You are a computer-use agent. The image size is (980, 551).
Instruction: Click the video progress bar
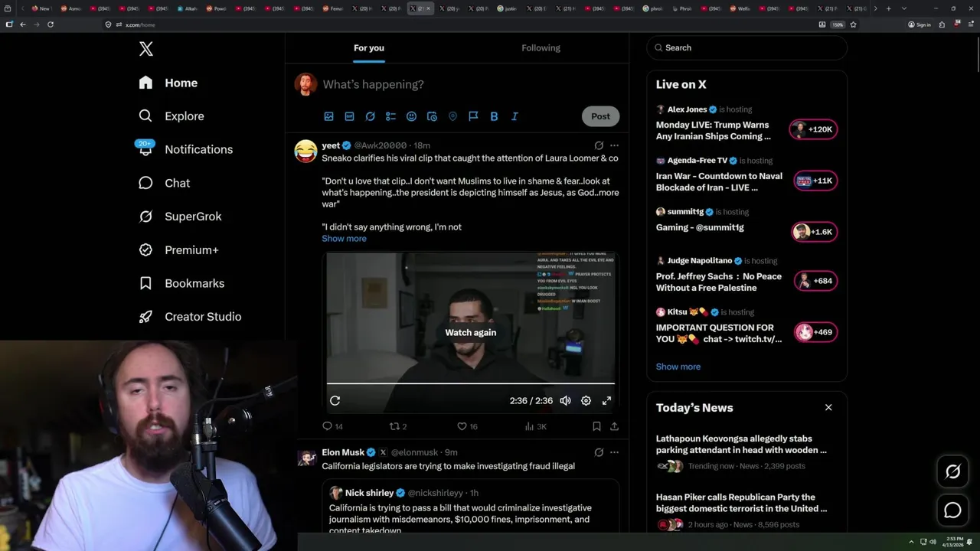[x=471, y=383]
